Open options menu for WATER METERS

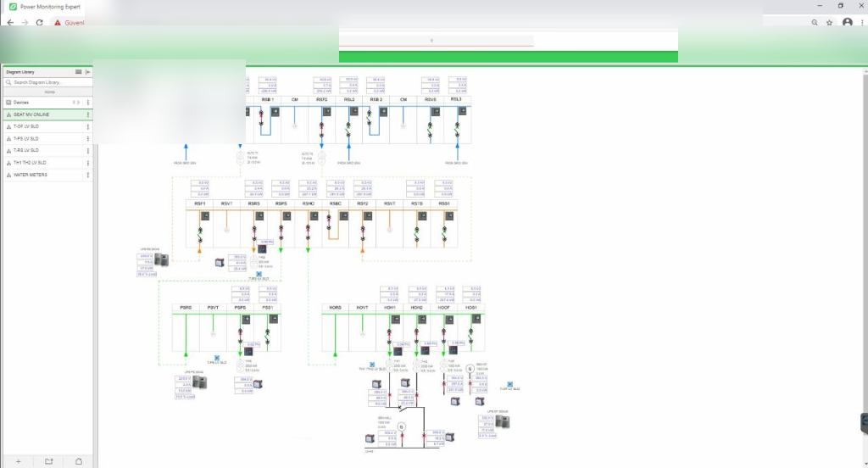[x=88, y=175]
